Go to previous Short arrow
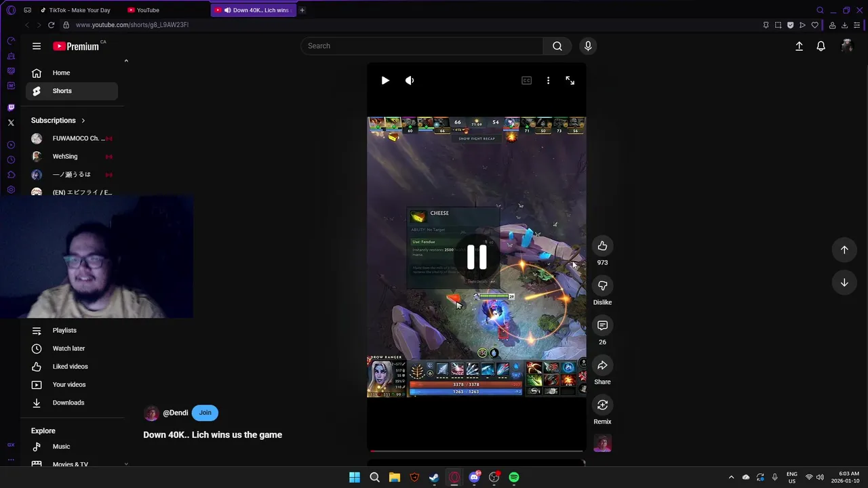Image resolution: width=868 pixels, height=488 pixels. click(844, 249)
